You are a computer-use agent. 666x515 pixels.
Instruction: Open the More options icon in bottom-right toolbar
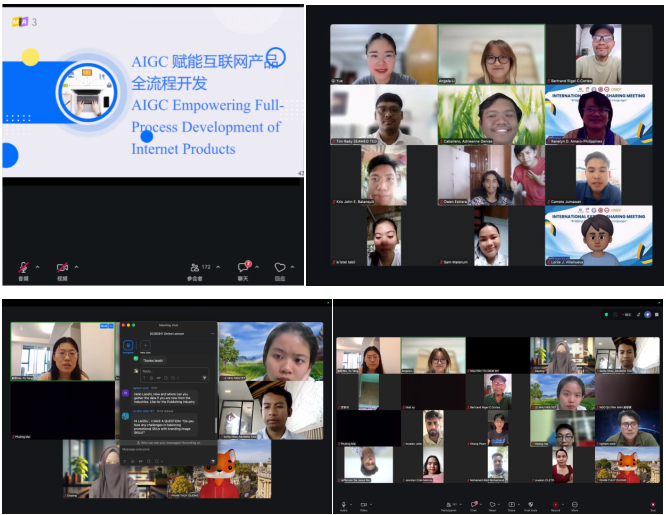(575, 504)
